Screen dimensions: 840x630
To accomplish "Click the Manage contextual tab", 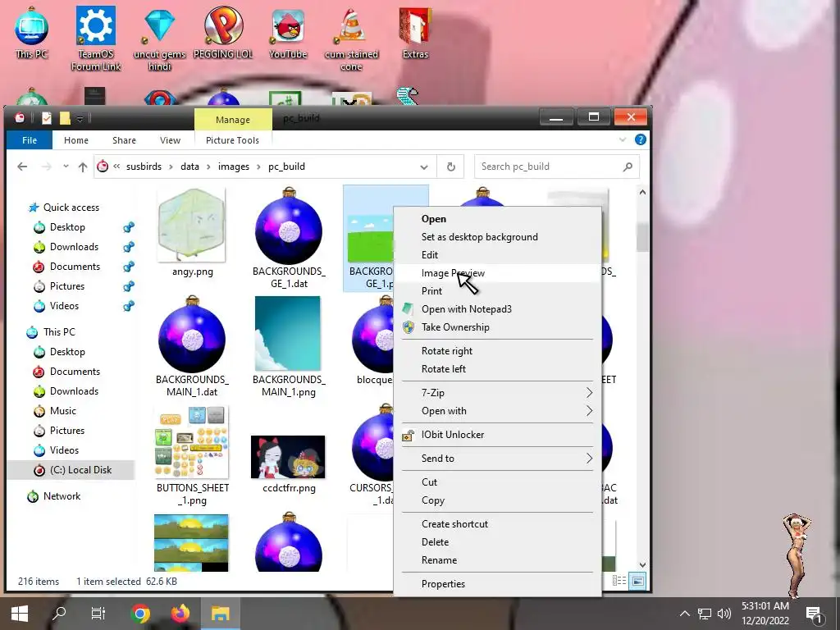I will point(233,120).
